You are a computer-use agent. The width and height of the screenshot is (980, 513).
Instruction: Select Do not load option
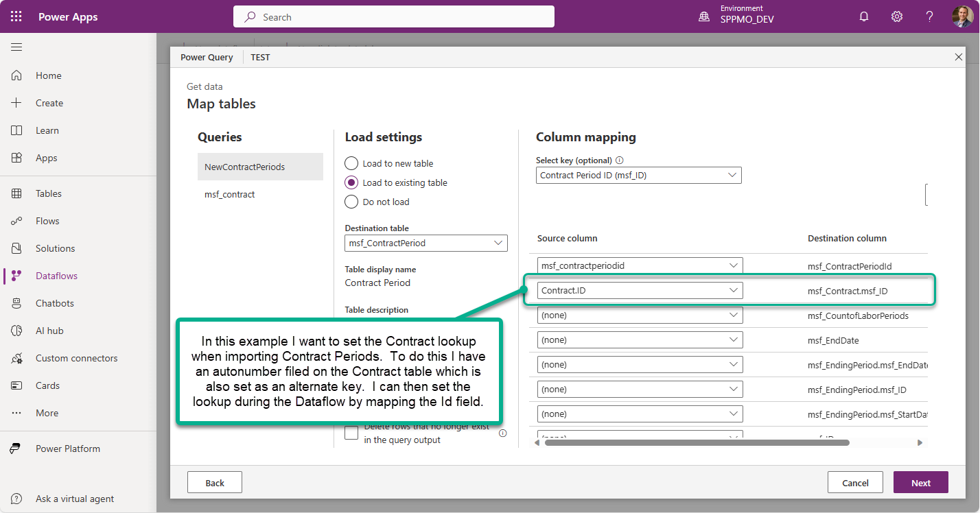351,202
